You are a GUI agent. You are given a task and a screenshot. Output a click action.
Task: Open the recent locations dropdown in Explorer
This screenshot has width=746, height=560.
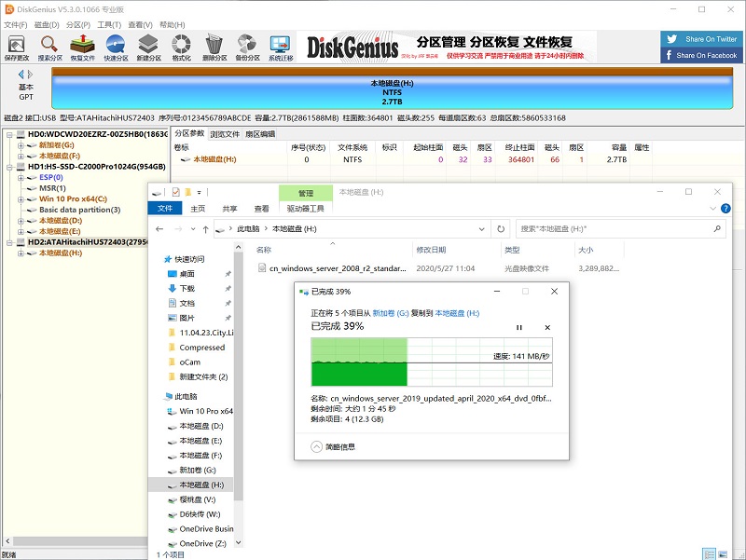193,229
